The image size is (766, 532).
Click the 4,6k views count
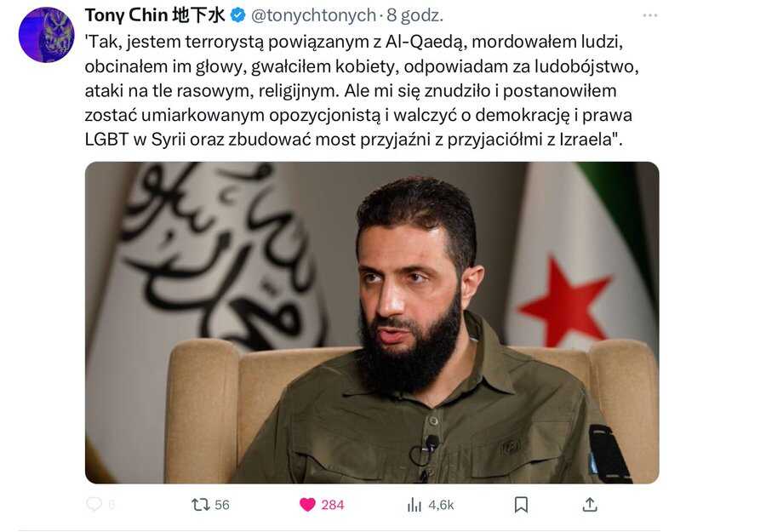tap(441, 505)
